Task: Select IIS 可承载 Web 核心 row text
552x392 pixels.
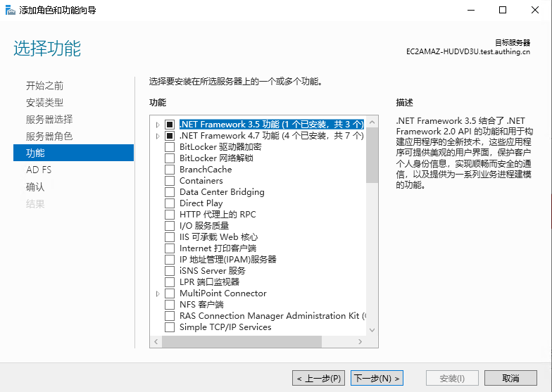Action: [218, 237]
